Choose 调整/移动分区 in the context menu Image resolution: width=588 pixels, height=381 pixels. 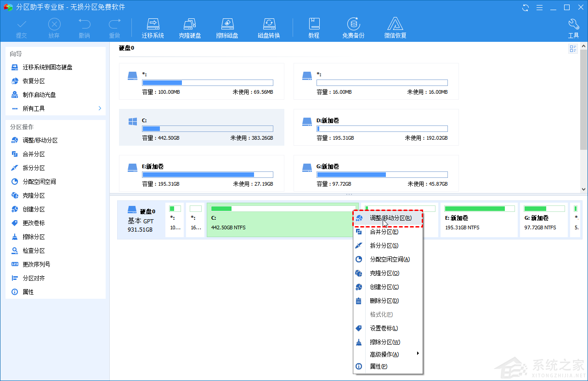click(x=390, y=218)
